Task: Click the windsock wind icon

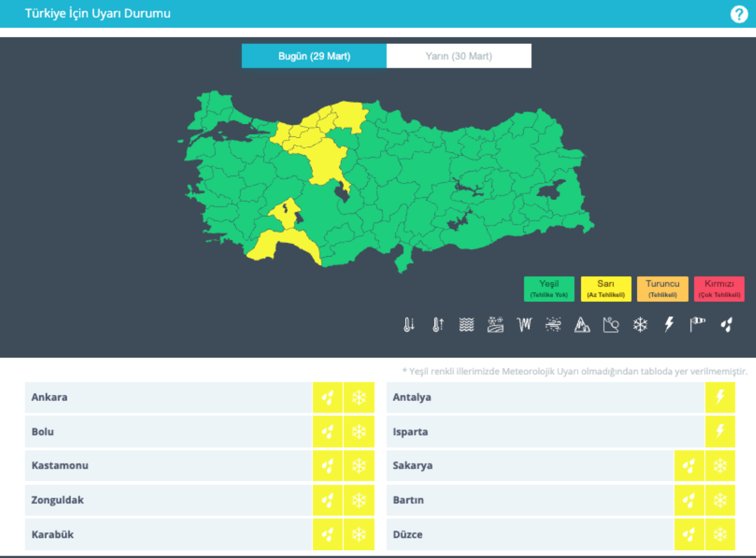Action: pyautogui.click(x=697, y=325)
